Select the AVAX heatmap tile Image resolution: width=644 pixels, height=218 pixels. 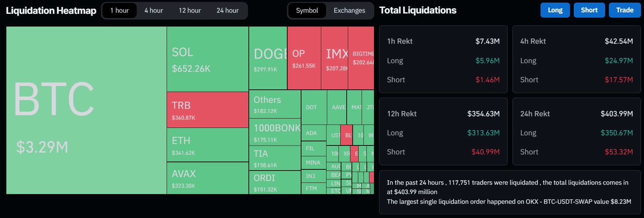(208, 178)
